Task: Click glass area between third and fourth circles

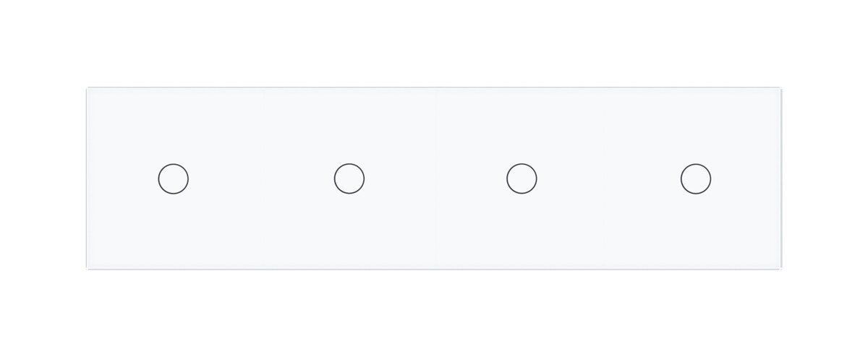Action: [x=608, y=178]
